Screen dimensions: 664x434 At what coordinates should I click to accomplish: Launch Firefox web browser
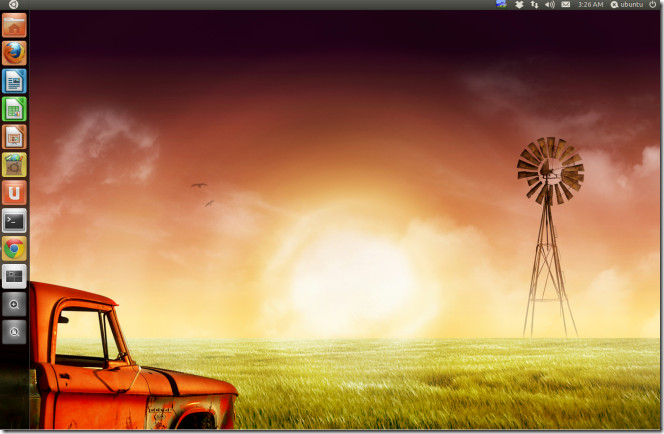(14, 53)
